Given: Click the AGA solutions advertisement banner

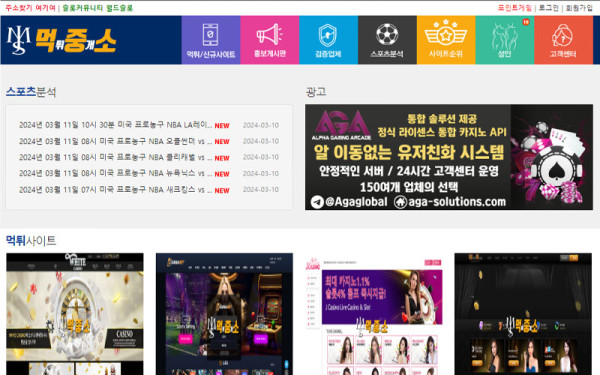Looking at the screenshot, I should (x=449, y=157).
